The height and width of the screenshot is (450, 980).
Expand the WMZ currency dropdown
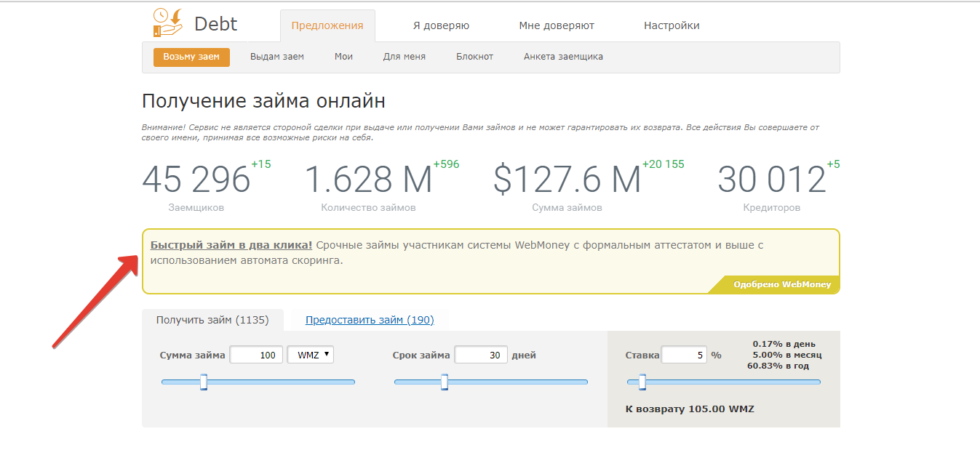(311, 355)
